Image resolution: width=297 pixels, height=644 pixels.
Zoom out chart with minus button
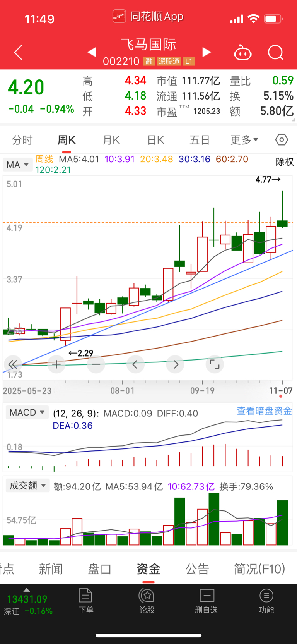click(x=96, y=364)
